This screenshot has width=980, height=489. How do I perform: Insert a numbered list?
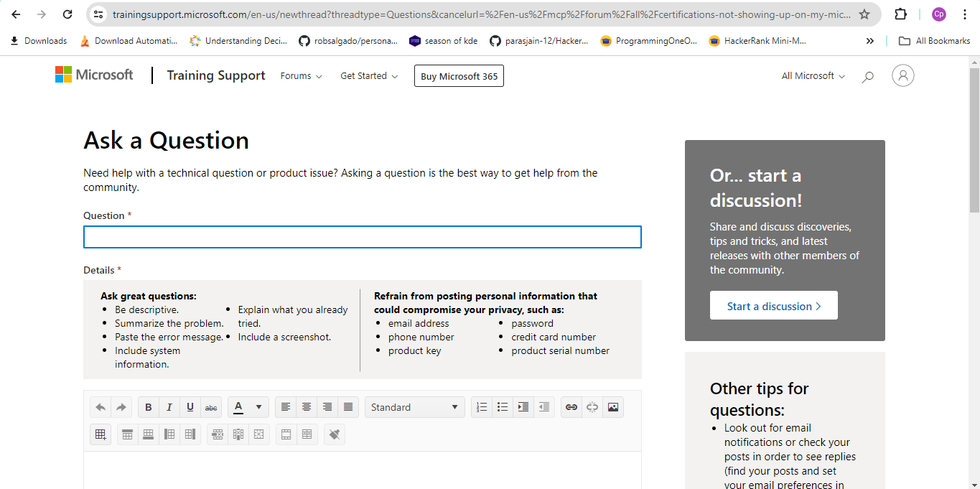482,407
